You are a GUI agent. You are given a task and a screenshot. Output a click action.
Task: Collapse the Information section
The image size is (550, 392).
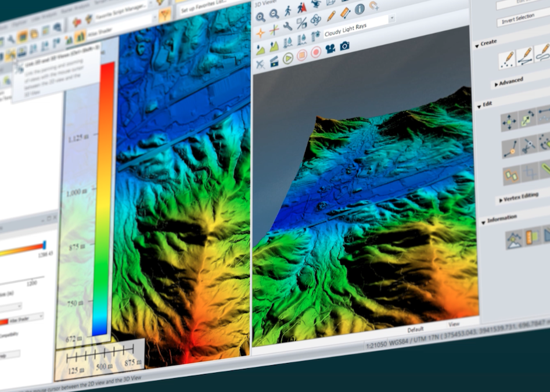[x=483, y=222]
